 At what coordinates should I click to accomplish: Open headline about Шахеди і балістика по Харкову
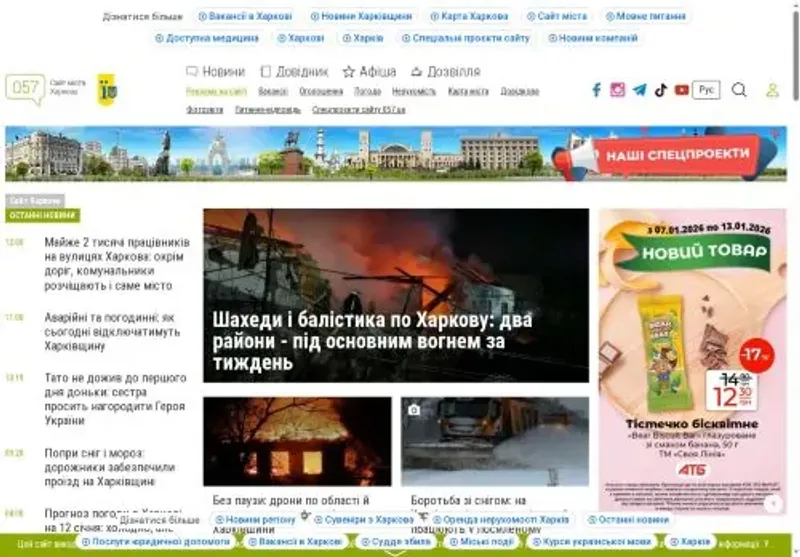click(372, 341)
